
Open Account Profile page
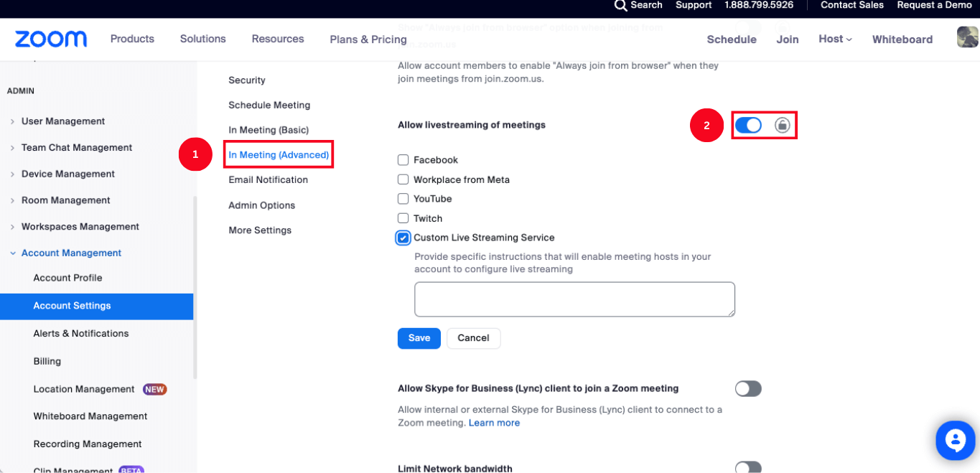point(67,278)
